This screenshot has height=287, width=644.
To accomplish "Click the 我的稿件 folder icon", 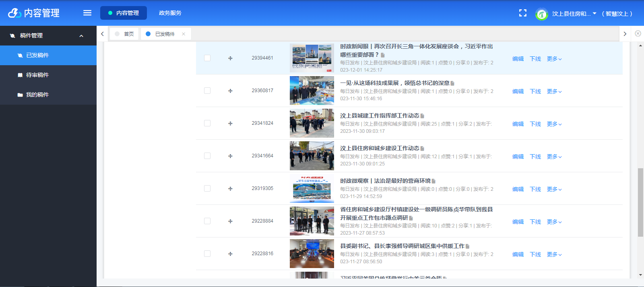I will tap(20, 95).
